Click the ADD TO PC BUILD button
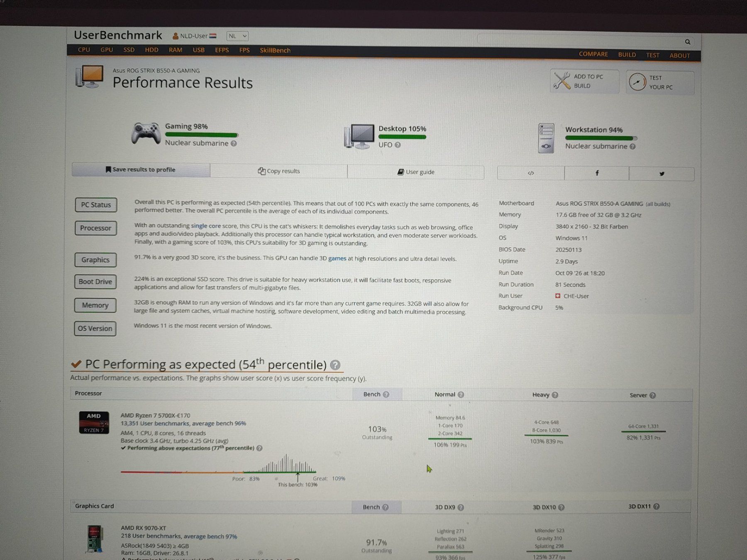The image size is (747, 560). (584, 81)
